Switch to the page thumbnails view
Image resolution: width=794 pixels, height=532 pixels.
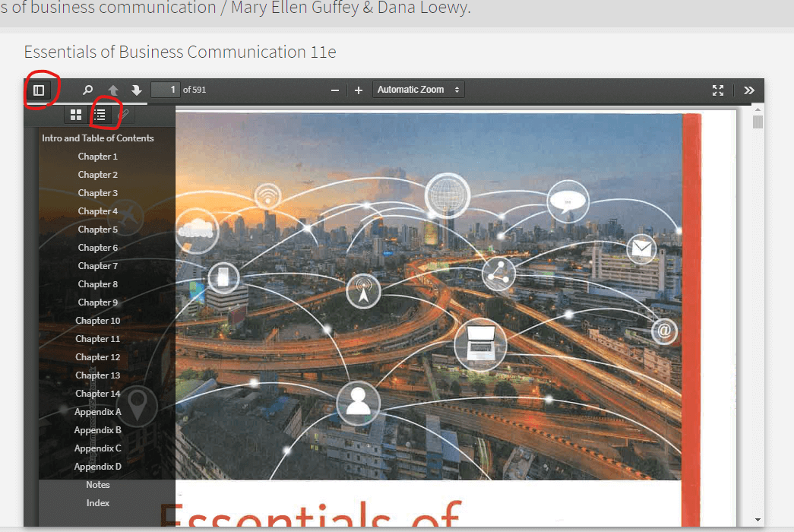pos(75,114)
